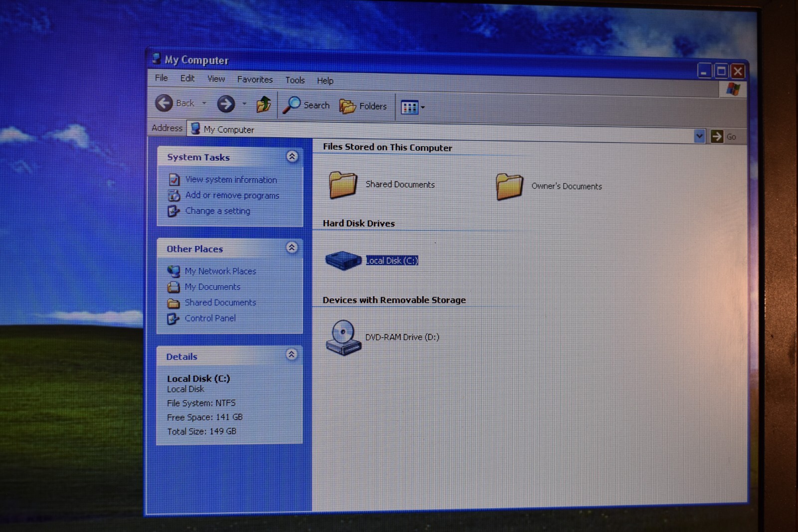
Task: Open Shared Documents link in Other Places
Action: (220, 302)
